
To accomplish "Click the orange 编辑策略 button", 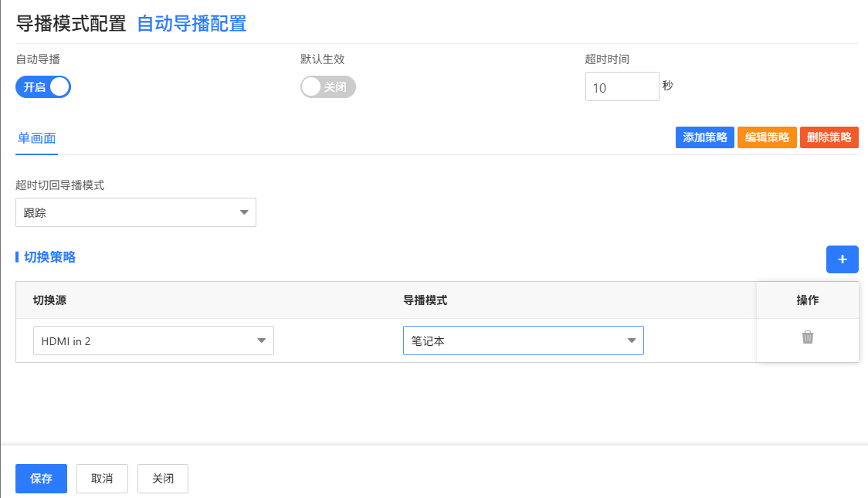I will (767, 137).
